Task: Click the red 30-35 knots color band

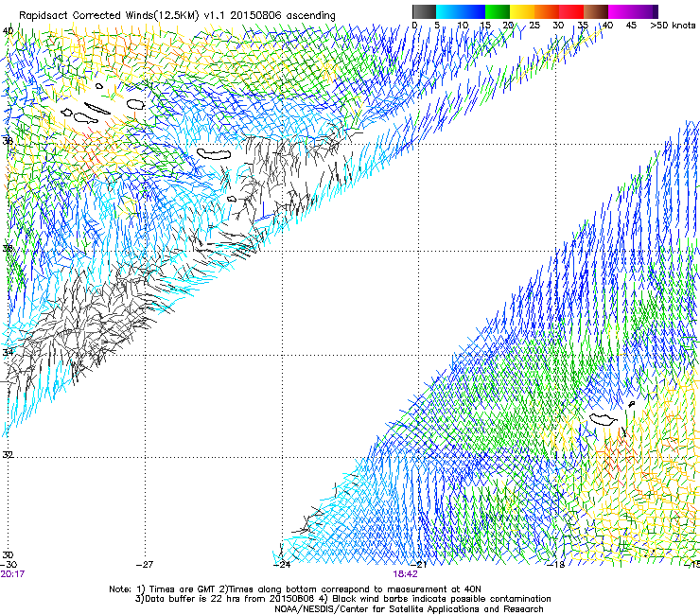Action: pos(571,11)
